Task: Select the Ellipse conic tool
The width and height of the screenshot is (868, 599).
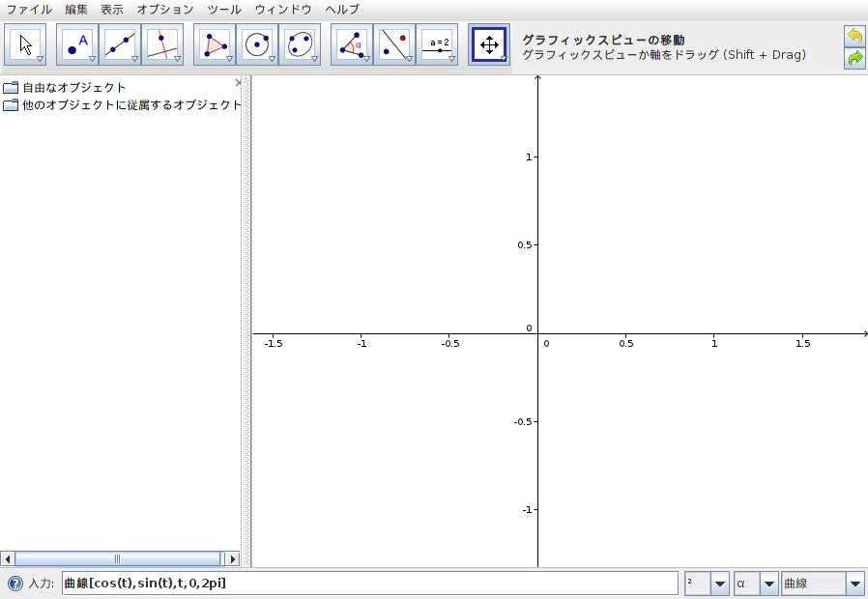Action: [300, 44]
